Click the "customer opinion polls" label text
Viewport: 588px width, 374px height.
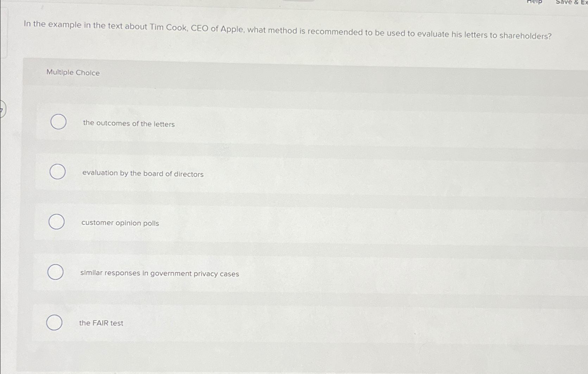pos(120,223)
